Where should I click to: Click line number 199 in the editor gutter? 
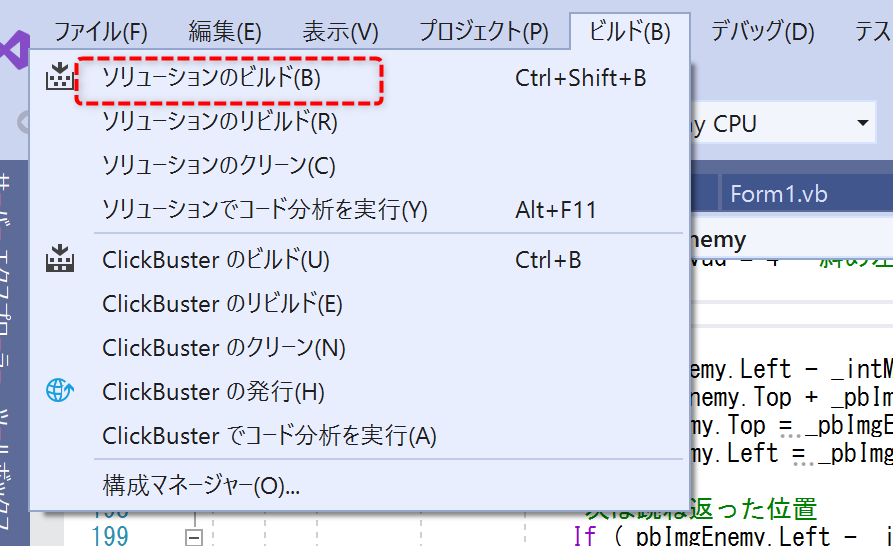tap(110, 536)
